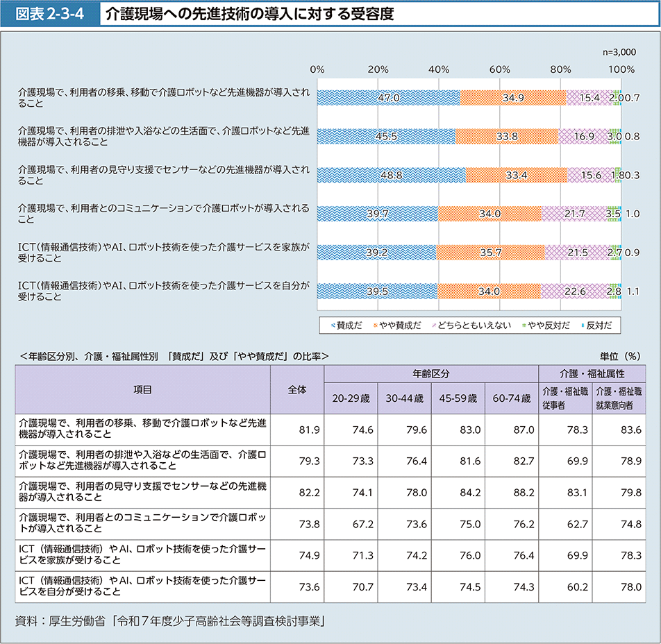Click the 45-59歳 column header
This screenshot has width=661, height=644.
pos(458,398)
